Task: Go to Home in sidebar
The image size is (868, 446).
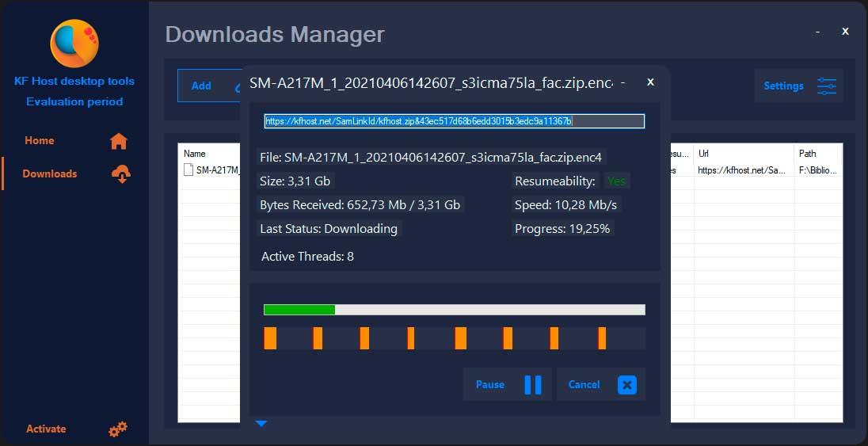Action: [40, 141]
